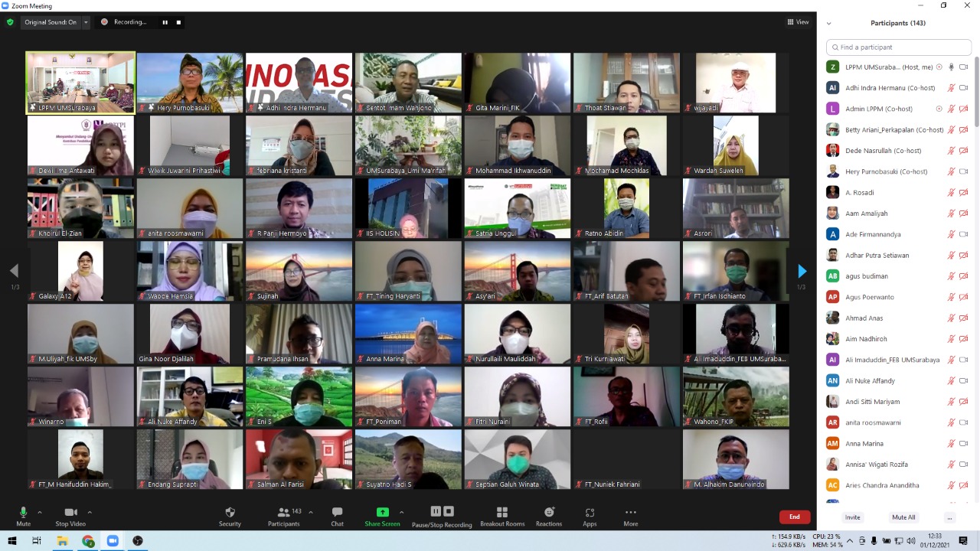The height and width of the screenshot is (551, 980).
Task: Open the Original Sound dropdown arrow
Action: tap(85, 22)
